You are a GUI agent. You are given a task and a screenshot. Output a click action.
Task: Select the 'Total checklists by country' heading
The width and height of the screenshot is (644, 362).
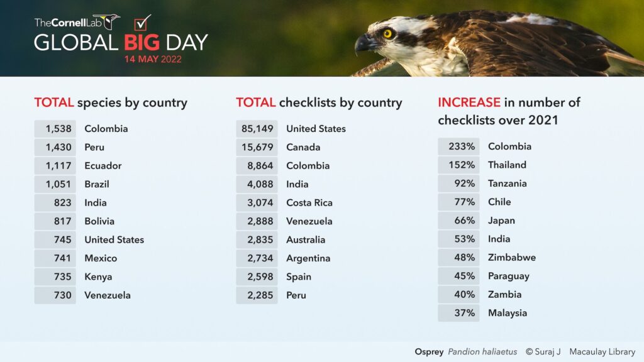tap(319, 102)
